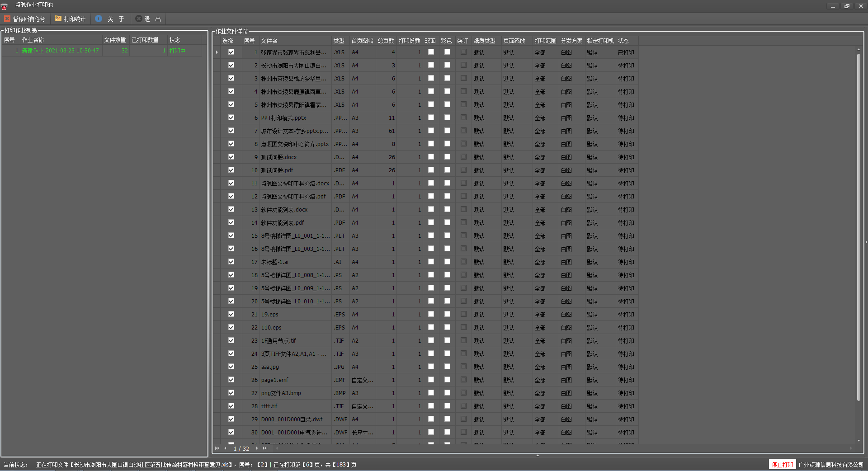The height and width of the screenshot is (471, 868).
Task: Uncheck the select box for 测试问题.docx
Action: [231, 157]
